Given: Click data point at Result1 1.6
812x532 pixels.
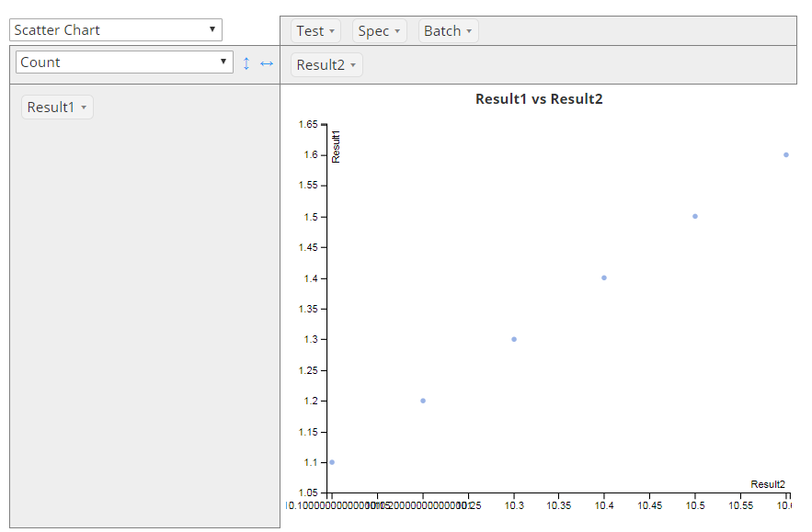Looking at the screenshot, I should [x=785, y=154].
